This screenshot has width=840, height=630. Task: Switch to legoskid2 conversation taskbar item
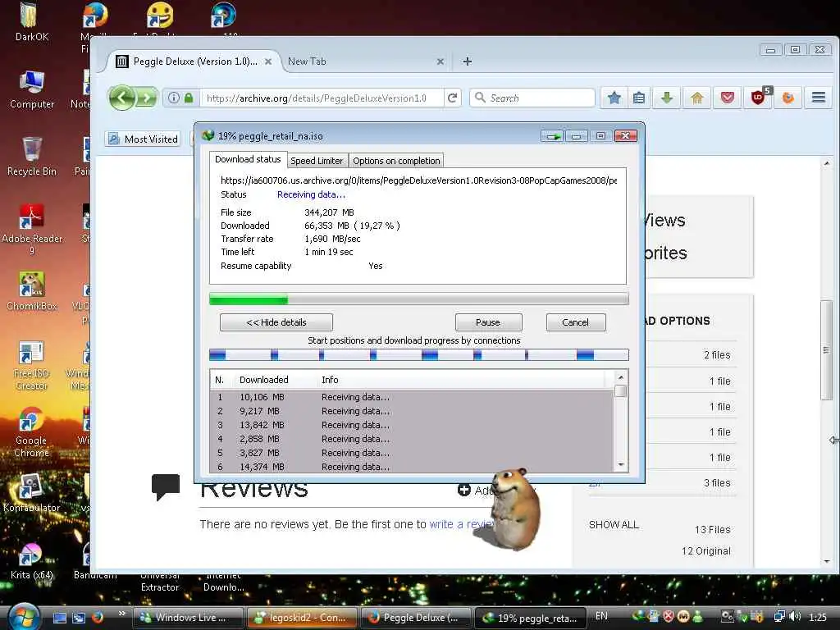click(x=302, y=618)
